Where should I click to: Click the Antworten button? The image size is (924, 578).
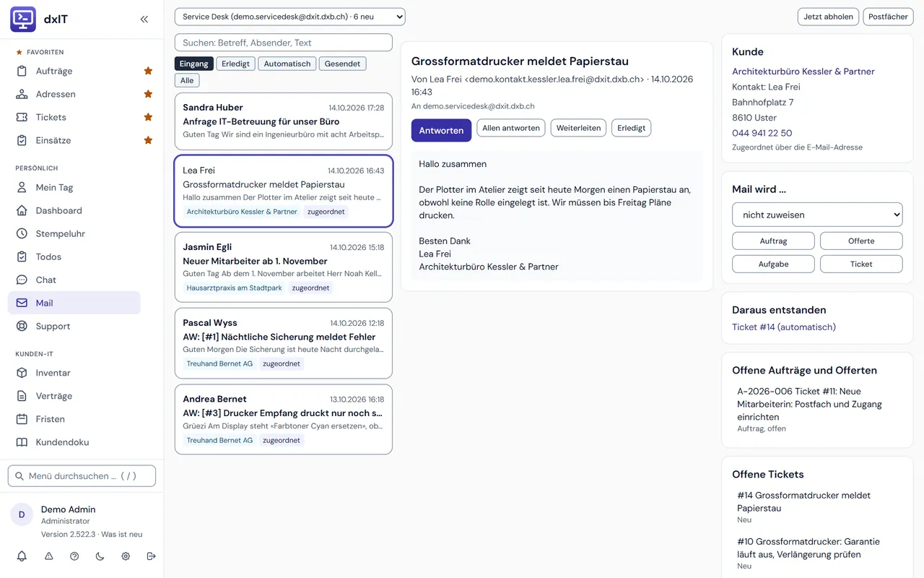[x=441, y=130]
